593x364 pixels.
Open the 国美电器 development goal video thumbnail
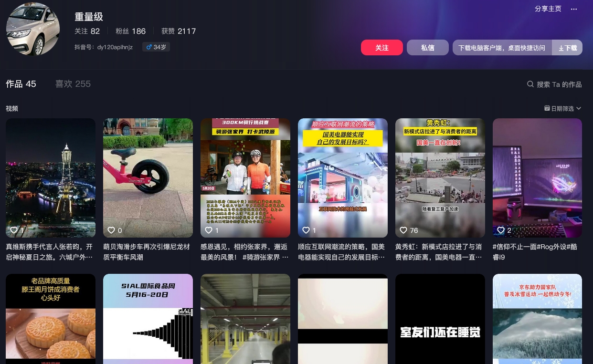343,178
